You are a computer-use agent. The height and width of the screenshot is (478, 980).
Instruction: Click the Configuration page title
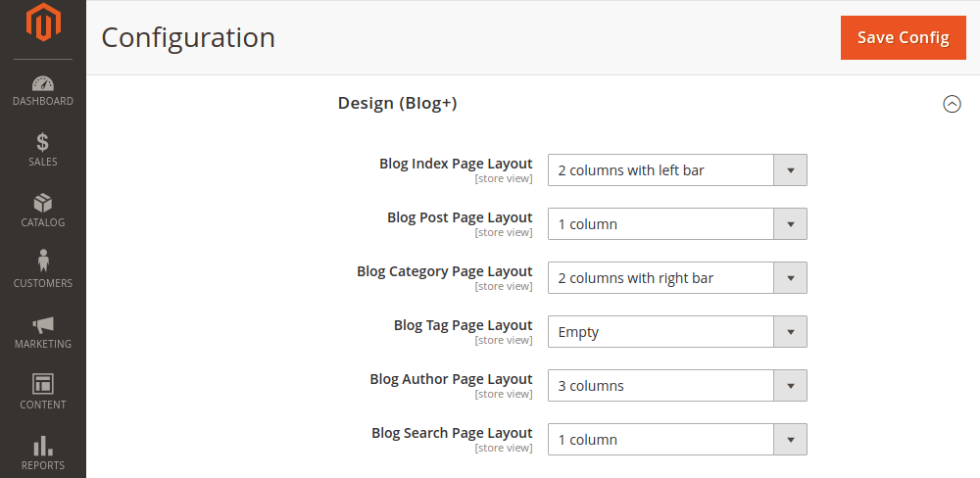[x=188, y=37]
